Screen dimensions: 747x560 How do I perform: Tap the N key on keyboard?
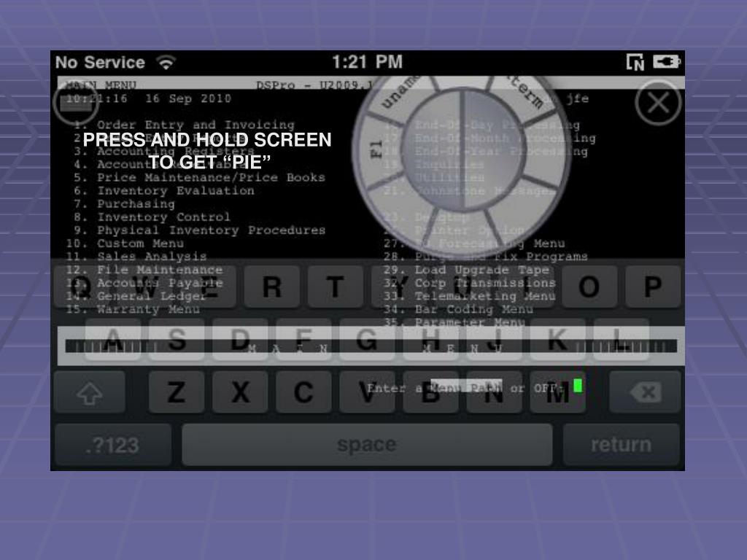(494, 392)
